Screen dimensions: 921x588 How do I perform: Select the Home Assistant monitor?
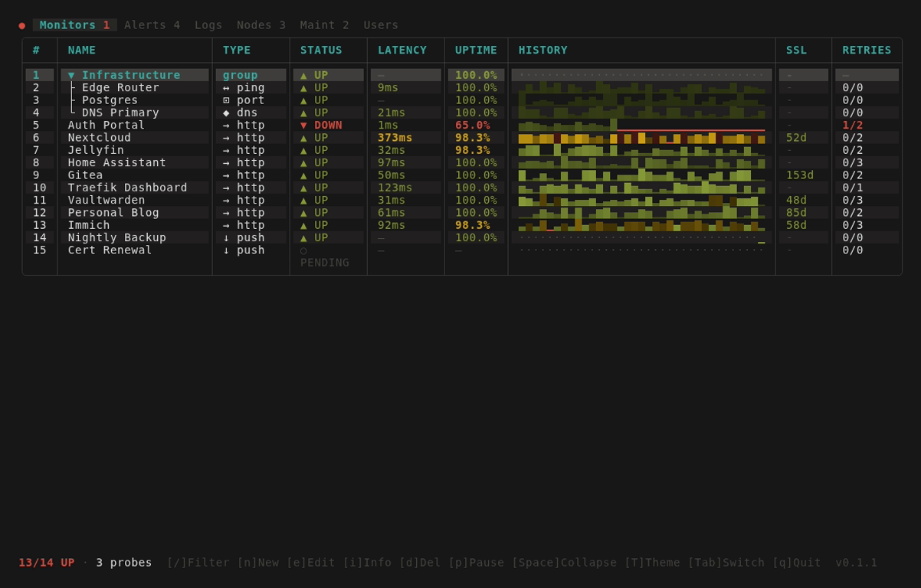click(462, 162)
